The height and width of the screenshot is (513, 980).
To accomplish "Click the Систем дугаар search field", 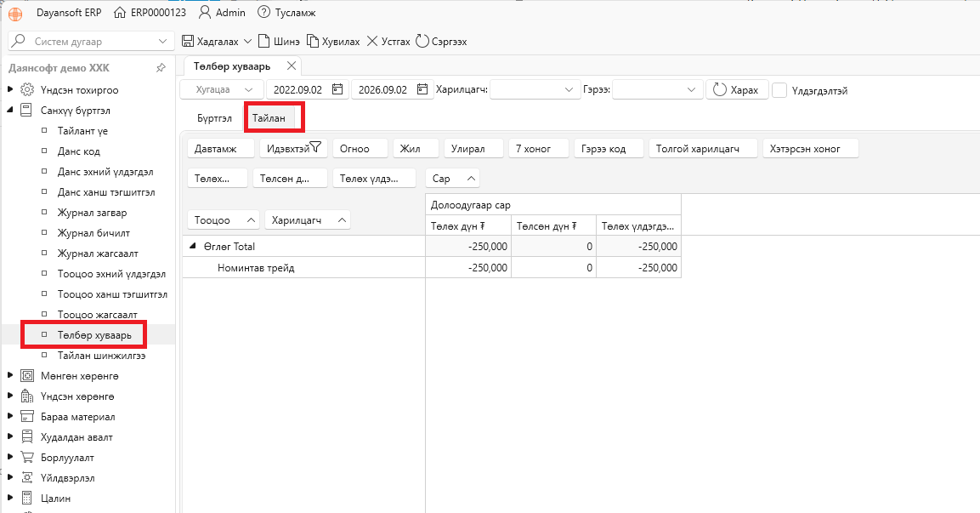I will click(91, 42).
